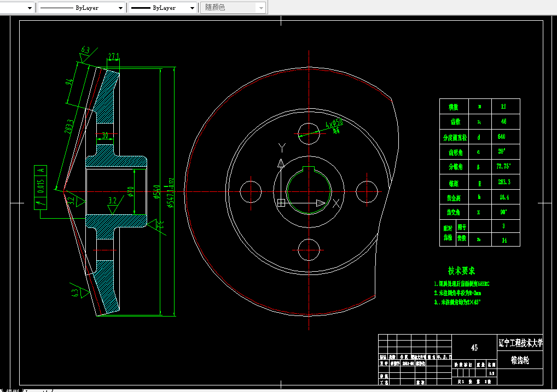Click the 283.3 cone distance dimension

pos(69,126)
